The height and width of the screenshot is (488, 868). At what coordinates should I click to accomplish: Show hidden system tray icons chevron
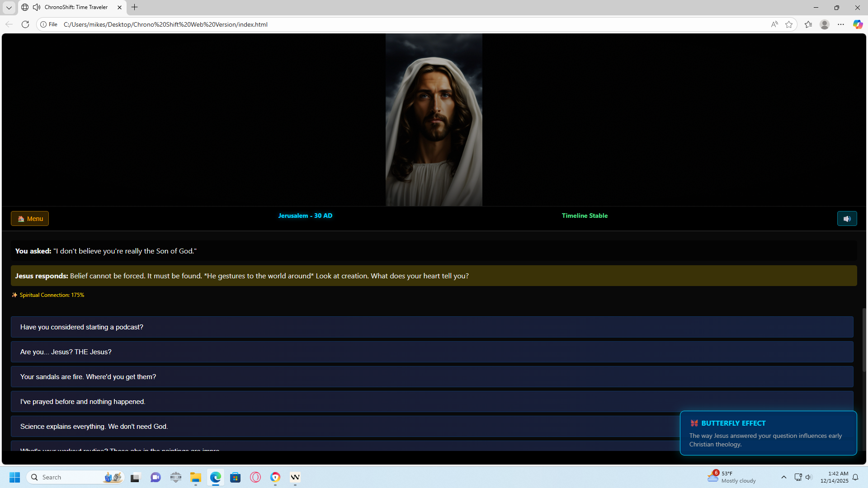783,477
